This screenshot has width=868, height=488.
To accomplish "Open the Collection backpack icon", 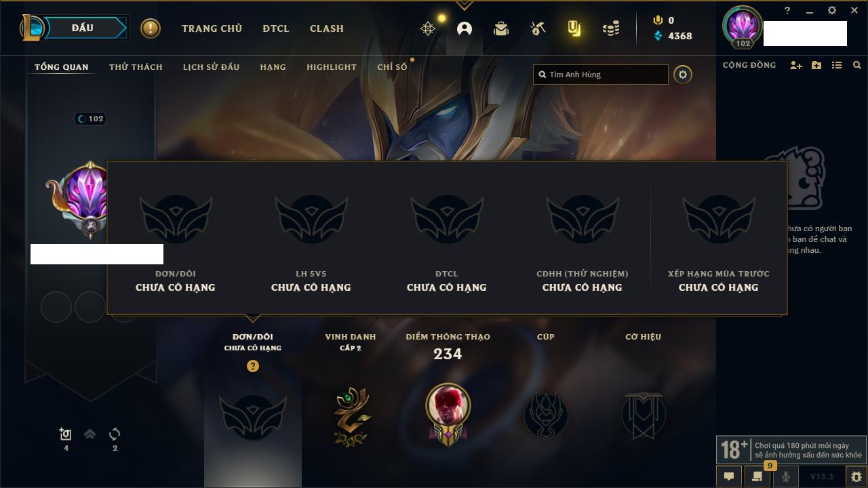I will click(501, 28).
